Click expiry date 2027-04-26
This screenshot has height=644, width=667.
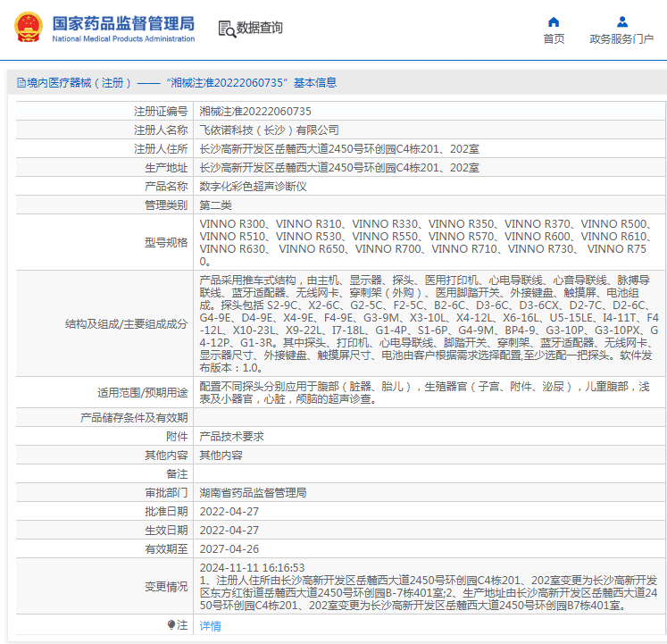click(229, 548)
